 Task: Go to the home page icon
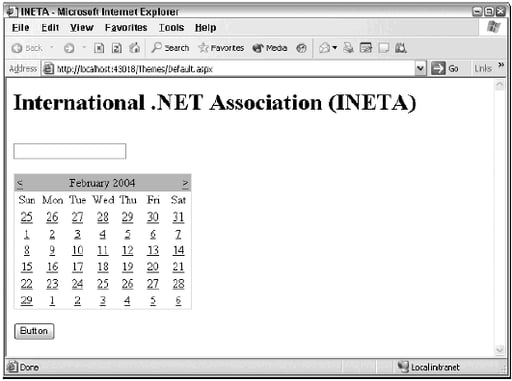(135, 48)
